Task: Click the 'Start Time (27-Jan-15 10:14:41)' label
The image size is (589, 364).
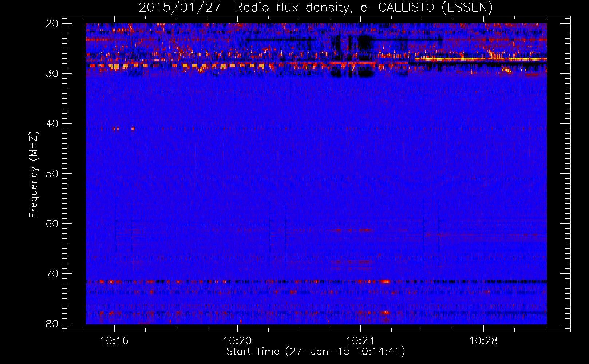Action: coord(316,352)
